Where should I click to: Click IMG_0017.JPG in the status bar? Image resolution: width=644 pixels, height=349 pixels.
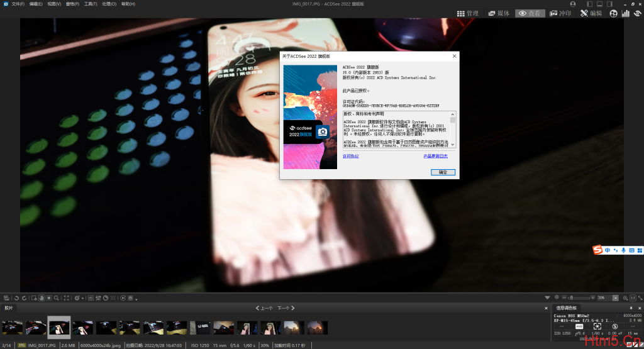point(42,345)
